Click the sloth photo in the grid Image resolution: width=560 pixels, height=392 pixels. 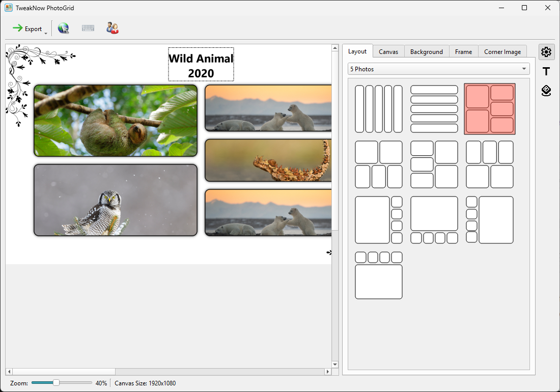pos(116,121)
